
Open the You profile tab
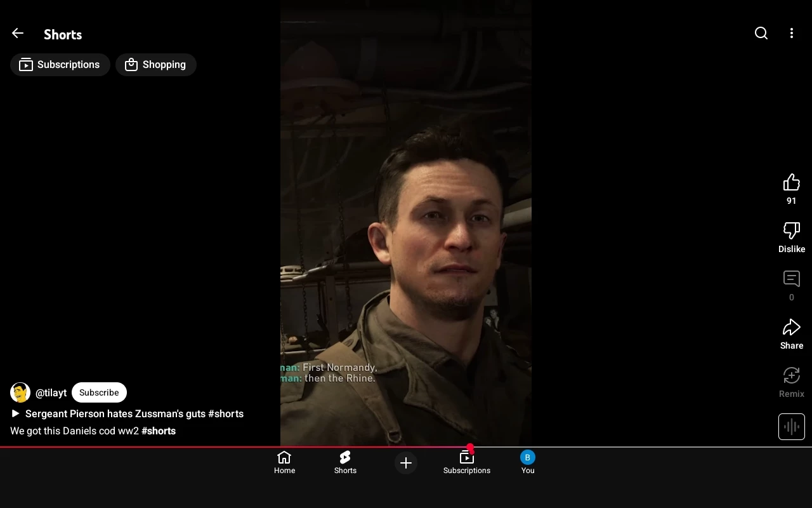528,462
